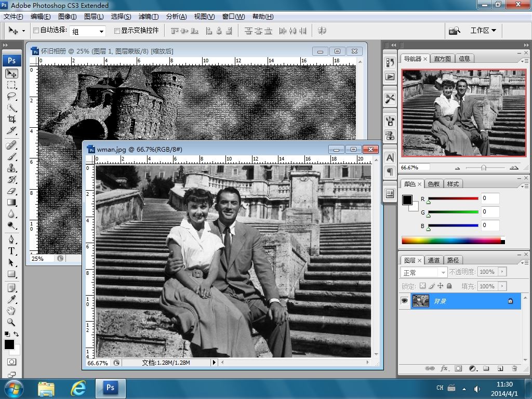Screen dimensions: 532x399
Task: Check the 显示变换控件 checkbox
Action: [x=117, y=31]
